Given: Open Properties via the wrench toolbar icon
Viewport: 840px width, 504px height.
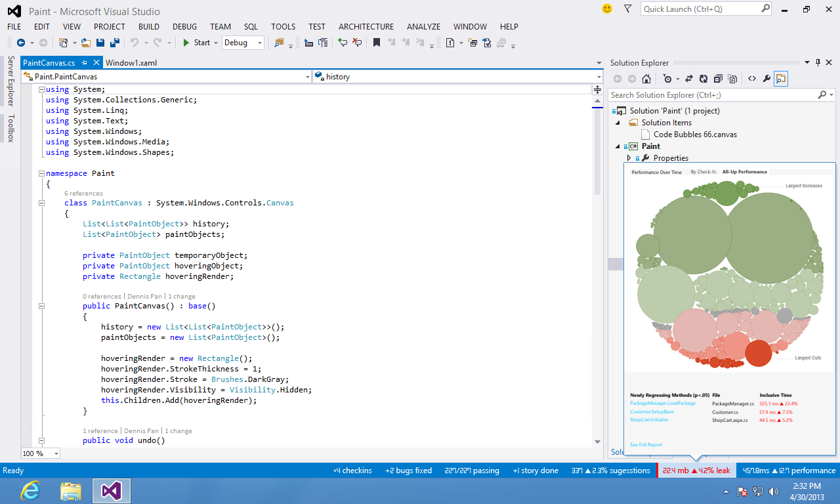Looking at the screenshot, I should click(766, 79).
